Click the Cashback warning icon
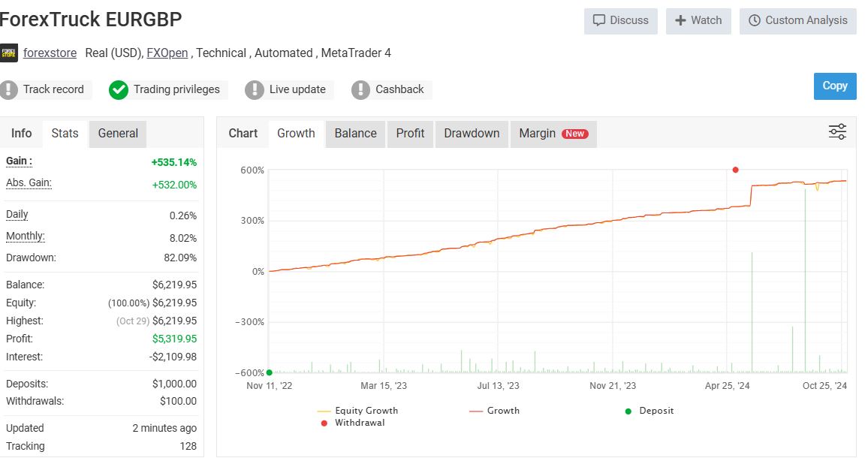The width and height of the screenshot is (868, 458). tap(361, 90)
